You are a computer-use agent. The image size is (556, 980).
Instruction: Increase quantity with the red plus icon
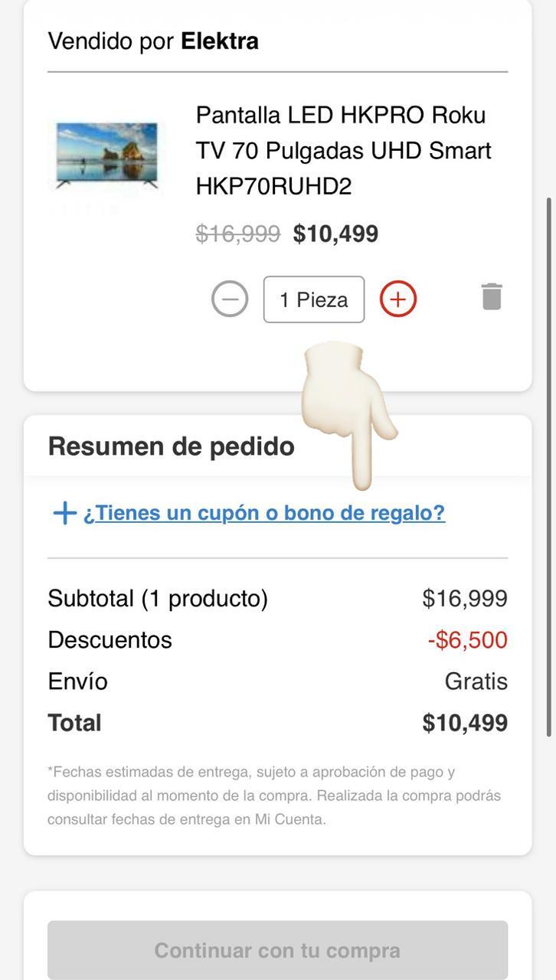point(397,299)
